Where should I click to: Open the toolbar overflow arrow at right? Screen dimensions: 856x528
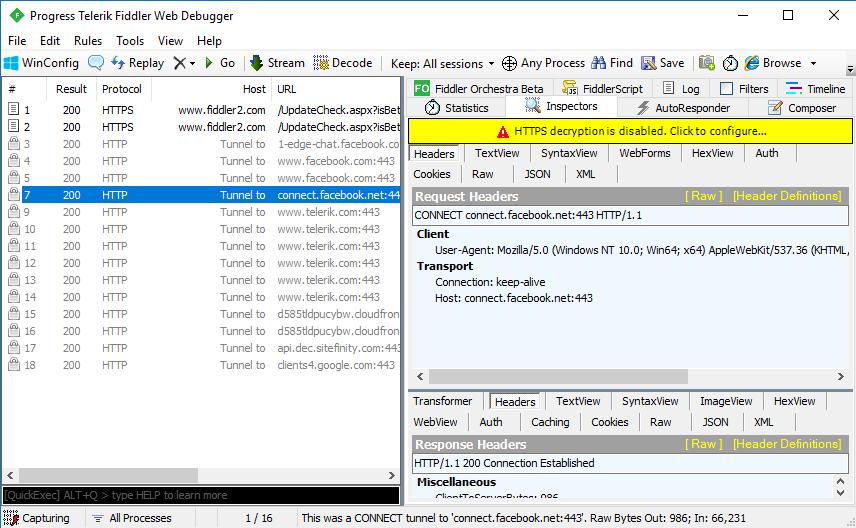click(x=850, y=69)
